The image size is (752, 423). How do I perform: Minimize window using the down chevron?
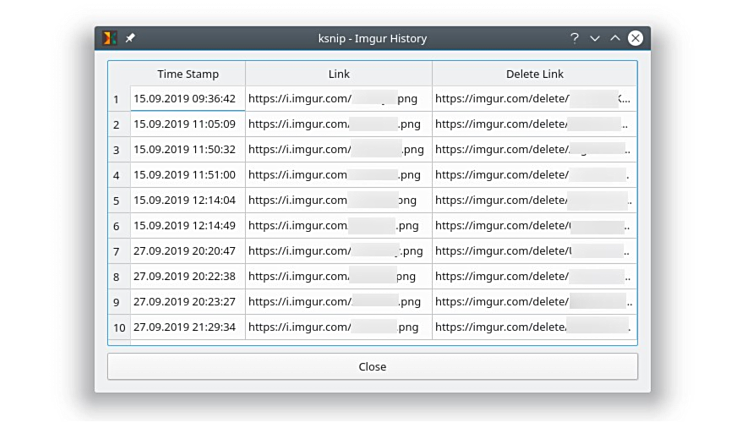tap(595, 38)
